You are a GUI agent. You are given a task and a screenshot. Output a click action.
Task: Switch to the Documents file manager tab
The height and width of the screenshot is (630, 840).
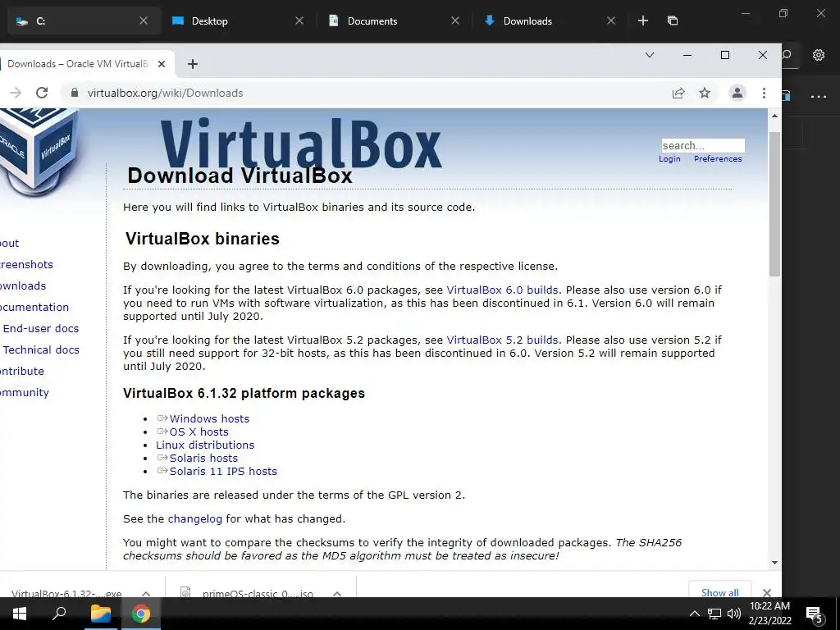[394, 21]
